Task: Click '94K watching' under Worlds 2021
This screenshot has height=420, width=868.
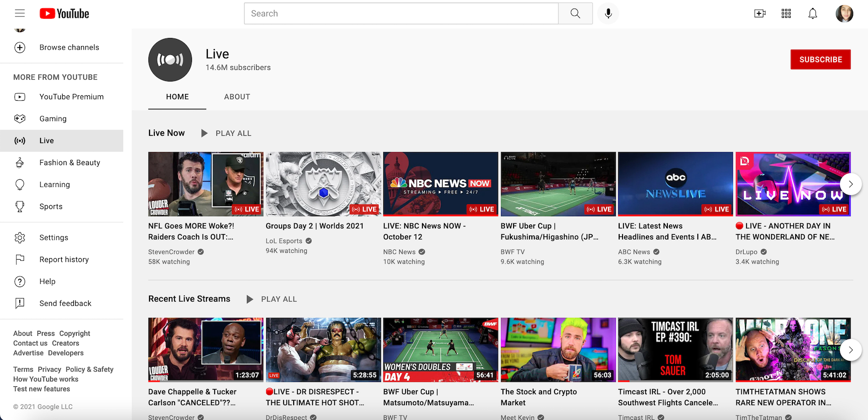Action: point(286,251)
